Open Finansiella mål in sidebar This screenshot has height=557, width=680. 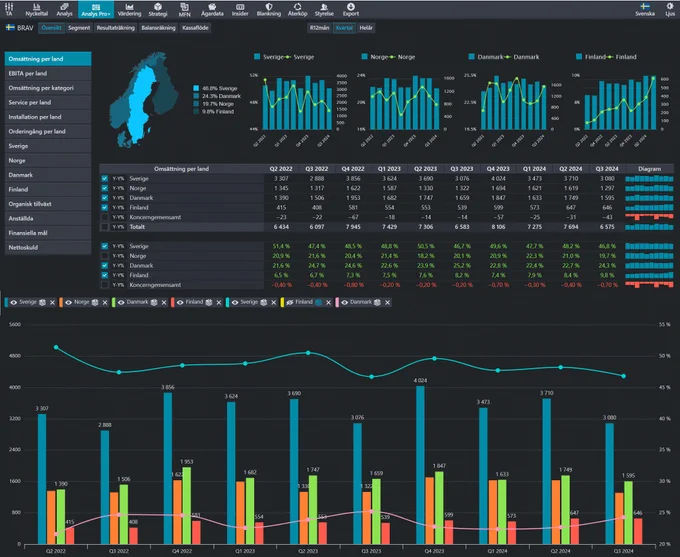(x=48, y=233)
